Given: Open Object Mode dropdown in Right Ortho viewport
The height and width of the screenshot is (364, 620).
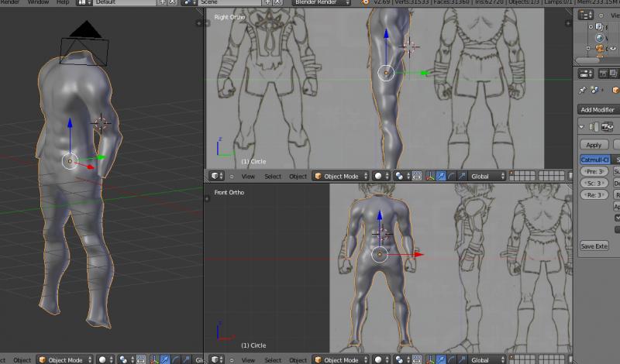Looking at the screenshot, I should click(340, 176).
